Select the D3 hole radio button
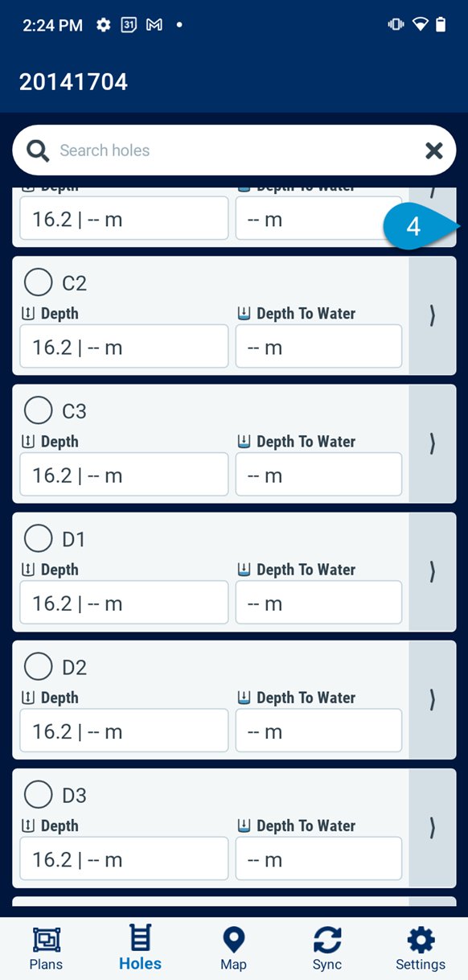 (x=38, y=794)
